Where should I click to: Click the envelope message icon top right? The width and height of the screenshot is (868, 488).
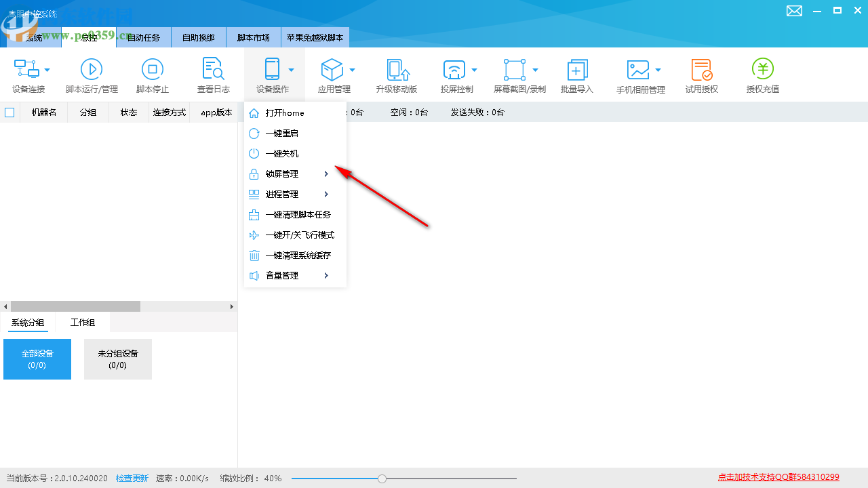tap(794, 11)
